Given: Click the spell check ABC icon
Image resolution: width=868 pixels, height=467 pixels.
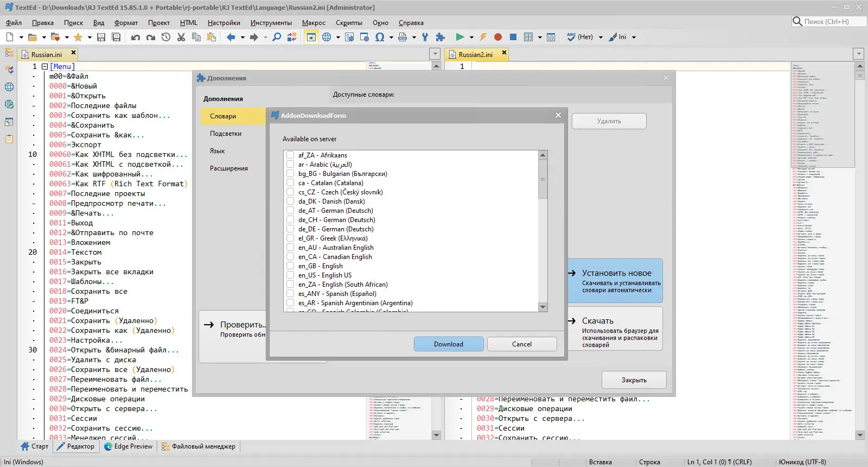Looking at the screenshot, I should [571, 37].
